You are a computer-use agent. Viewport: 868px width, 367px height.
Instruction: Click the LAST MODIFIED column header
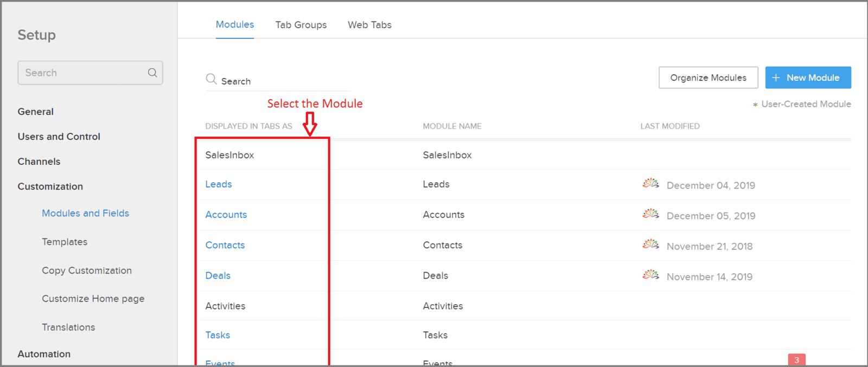[670, 126]
